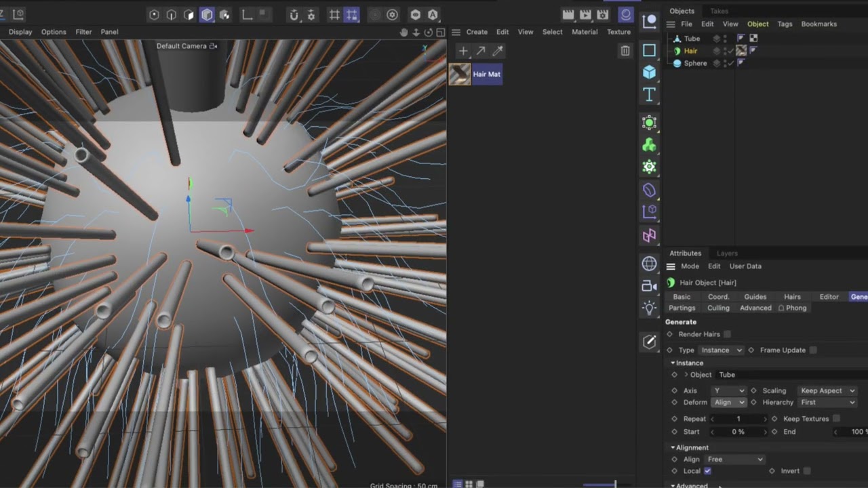Open viewport Display menu
868x488 pixels.
(x=20, y=32)
